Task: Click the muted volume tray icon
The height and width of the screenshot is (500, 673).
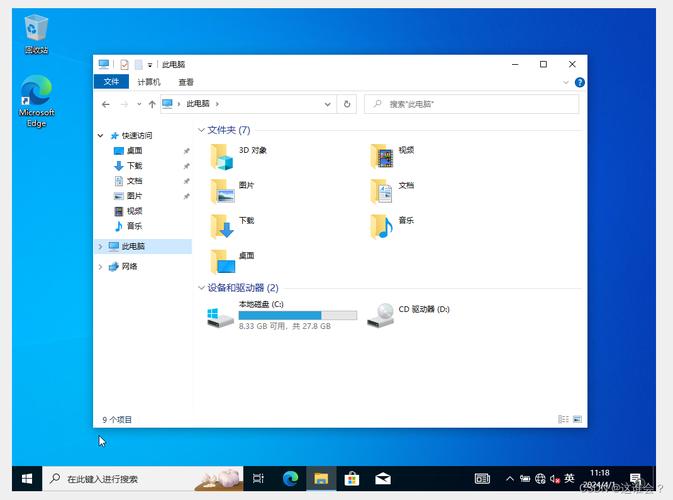Action: click(x=555, y=479)
